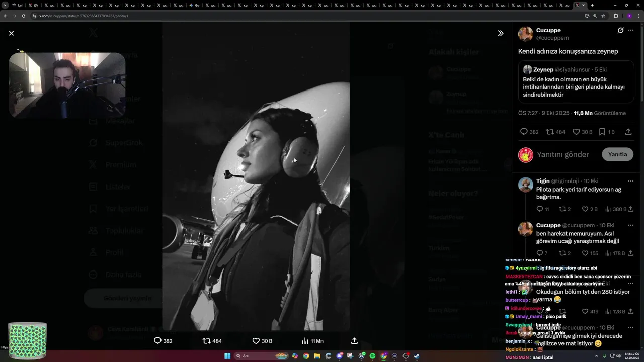Open browser extensions puzzle icon

[616, 16]
